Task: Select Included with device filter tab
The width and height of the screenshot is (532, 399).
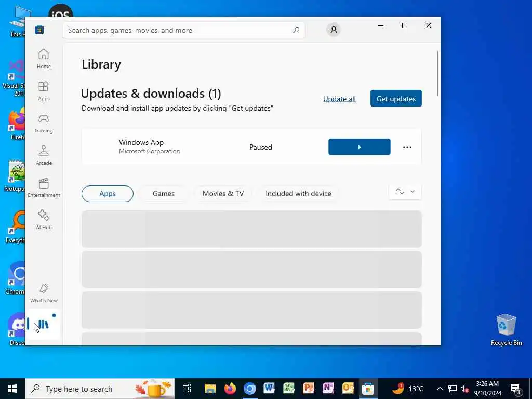Action: click(298, 194)
